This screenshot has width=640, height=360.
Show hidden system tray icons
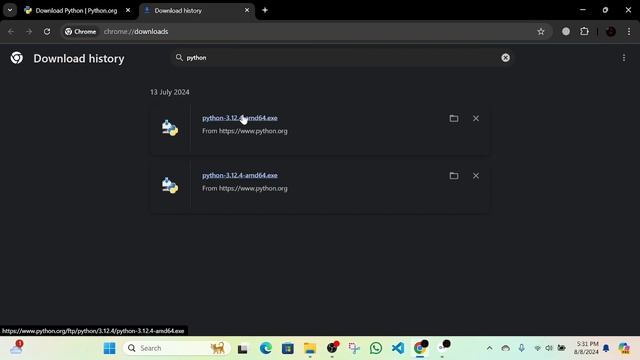489,348
